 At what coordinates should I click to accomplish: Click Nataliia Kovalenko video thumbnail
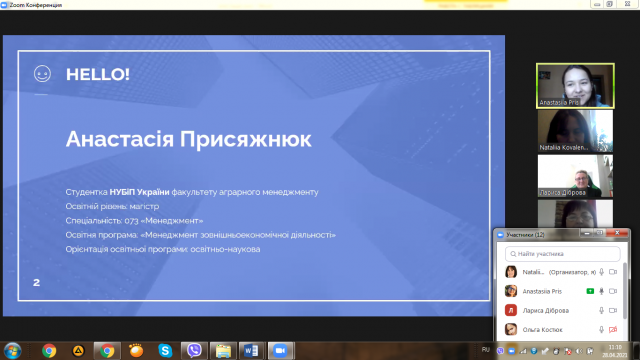tap(575, 131)
